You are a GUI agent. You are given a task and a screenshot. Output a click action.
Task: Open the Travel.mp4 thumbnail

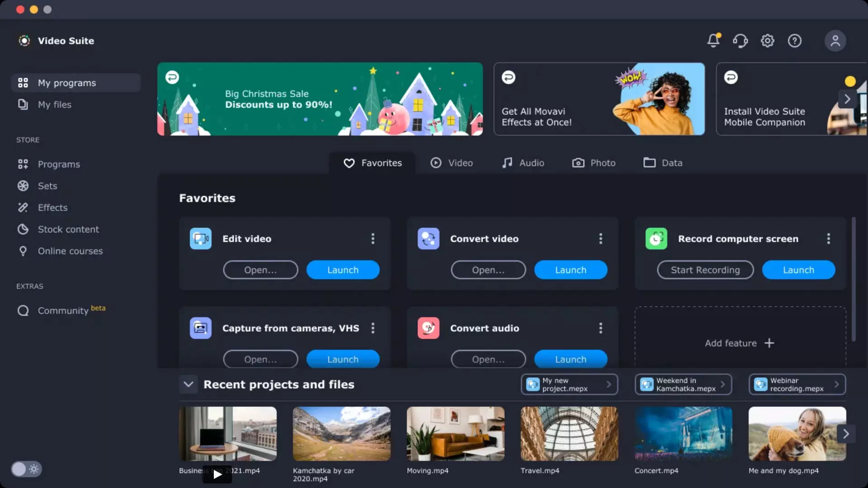click(x=570, y=434)
